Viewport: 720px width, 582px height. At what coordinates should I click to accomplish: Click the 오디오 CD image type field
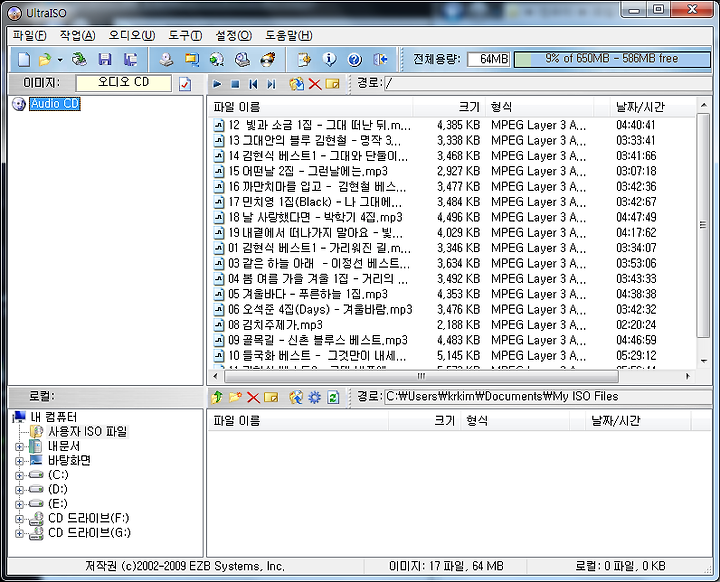point(124,83)
